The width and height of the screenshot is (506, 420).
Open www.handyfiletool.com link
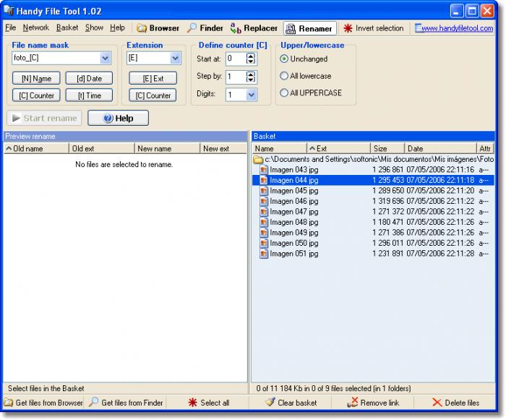point(454,28)
